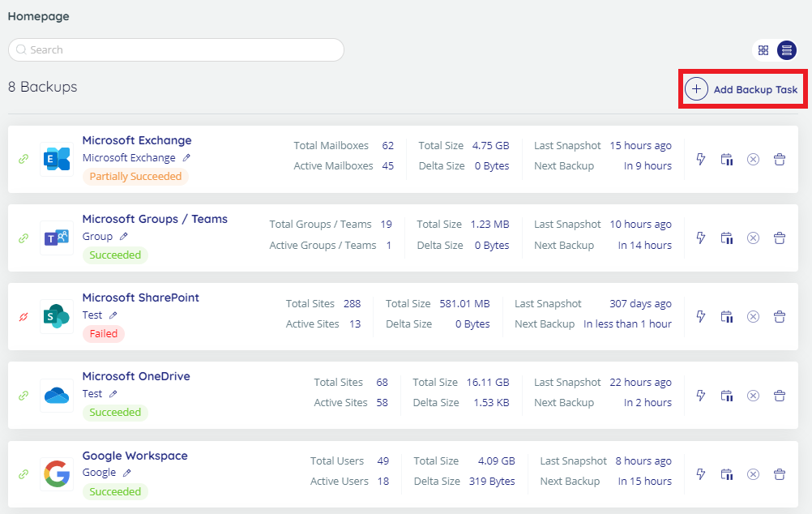The height and width of the screenshot is (514, 812).
Task: Pause the Microsoft OneDrive backup schedule
Action: [x=727, y=395]
